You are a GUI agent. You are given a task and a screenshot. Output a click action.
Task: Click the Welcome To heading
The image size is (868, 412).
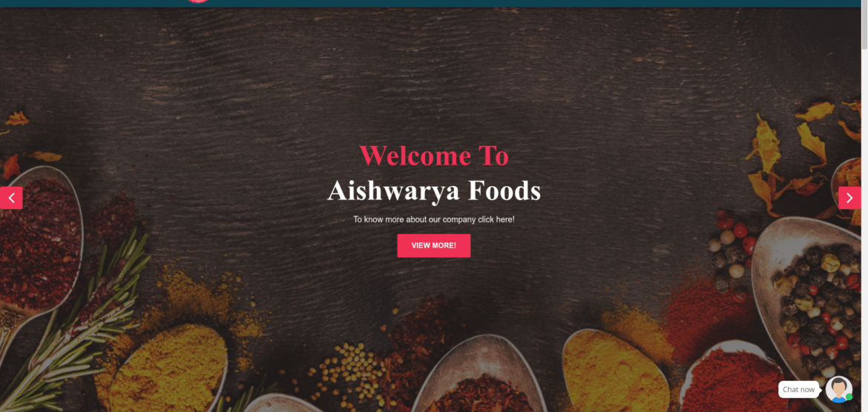[434, 156]
